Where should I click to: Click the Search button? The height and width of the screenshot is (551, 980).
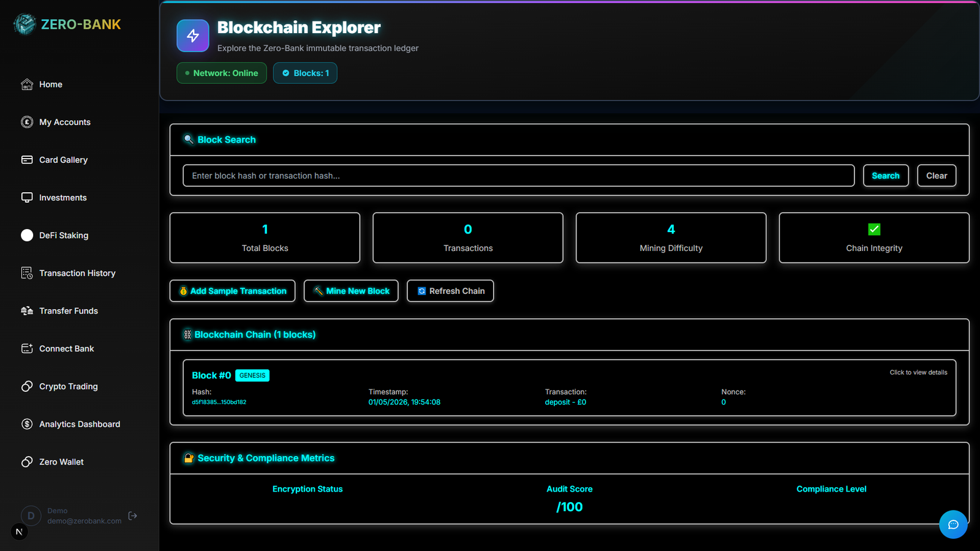(886, 176)
